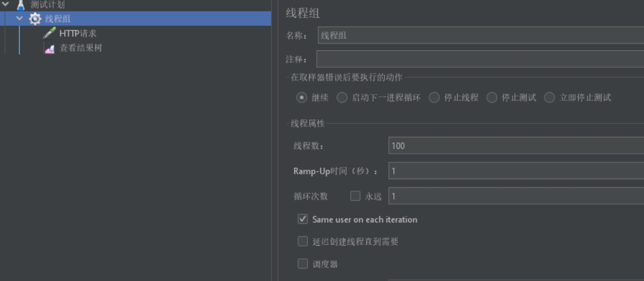Select the 停止测试 radio button
Viewport: 644px width, 281px height.
click(x=492, y=98)
